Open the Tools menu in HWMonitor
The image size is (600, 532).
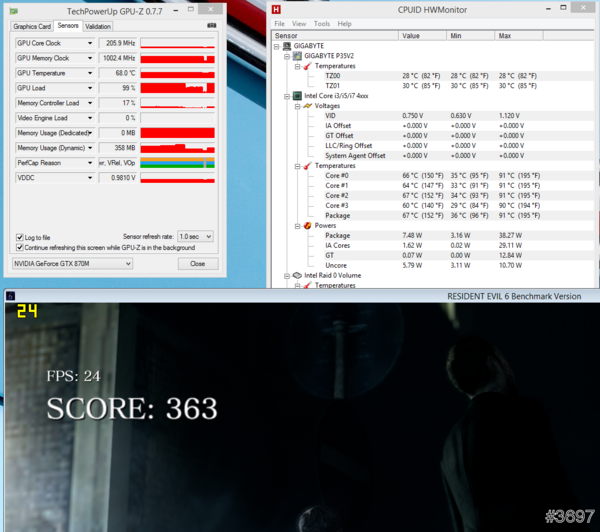pos(322,24)
